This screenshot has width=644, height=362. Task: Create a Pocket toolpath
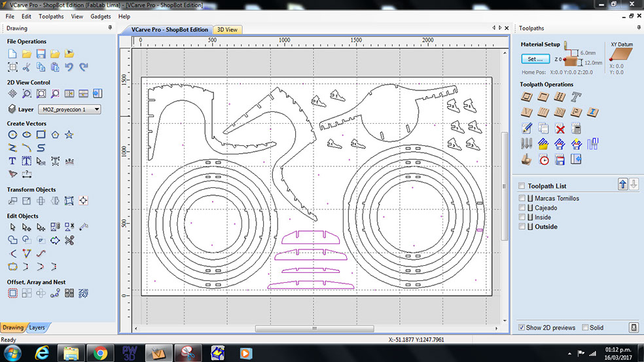543,97
